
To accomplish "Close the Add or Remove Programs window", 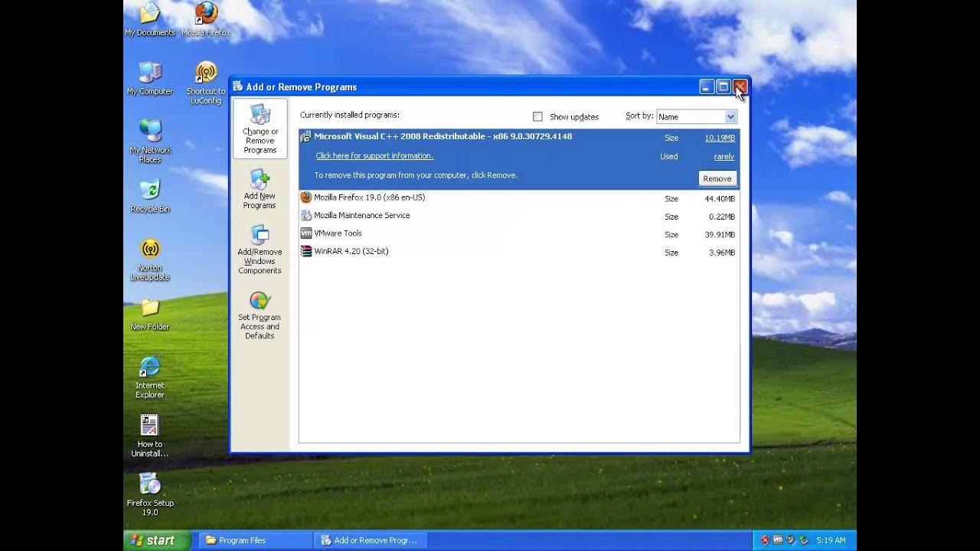I will point(740,86).
